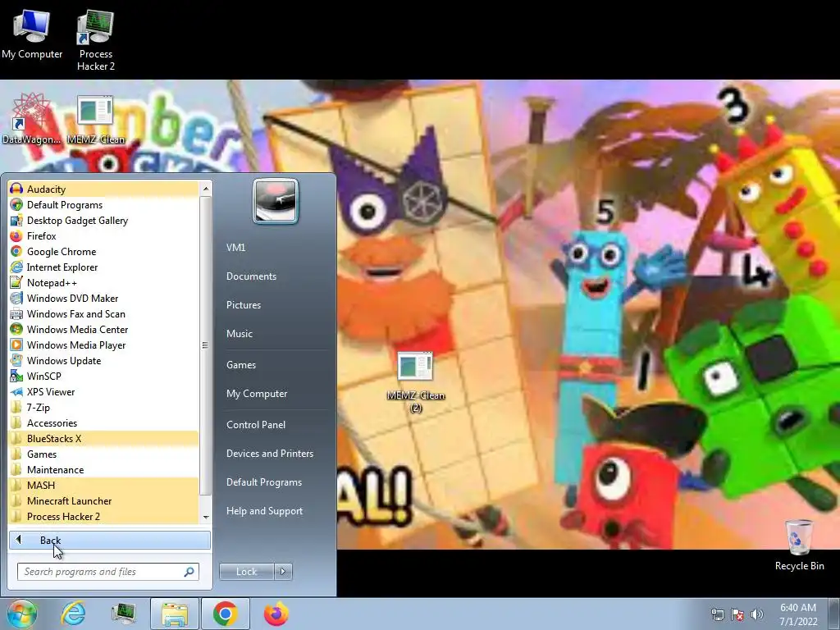
Task: Open Devices and Printers
Action: 269,453
